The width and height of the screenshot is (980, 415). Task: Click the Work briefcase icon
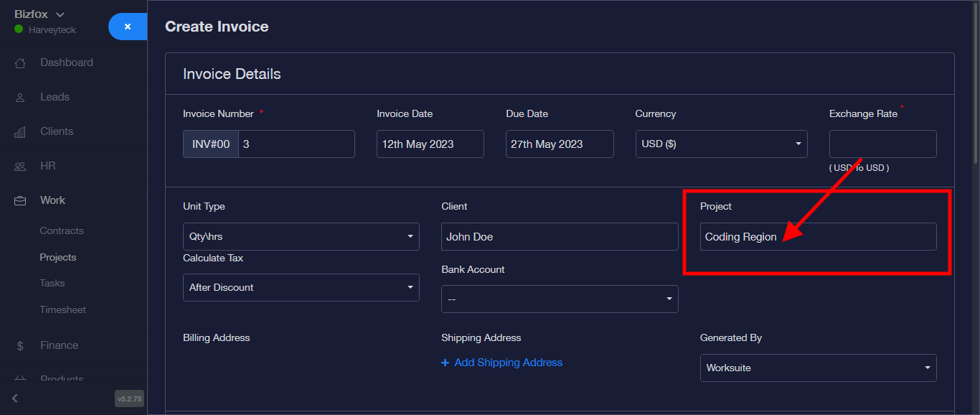[20, 201]
